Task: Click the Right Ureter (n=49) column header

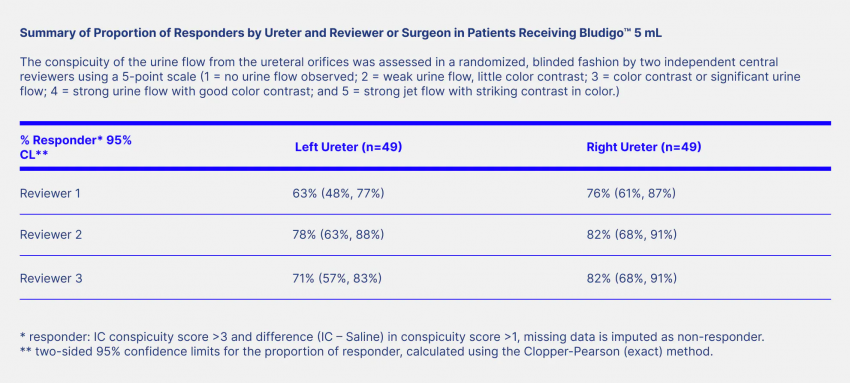Action: point(643,147)
